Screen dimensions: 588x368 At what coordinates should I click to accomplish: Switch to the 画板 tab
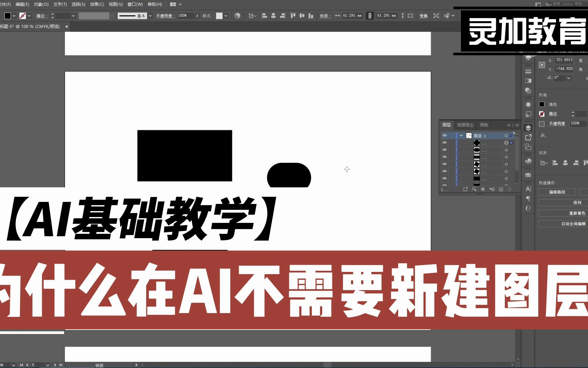(x=484, y=125)
